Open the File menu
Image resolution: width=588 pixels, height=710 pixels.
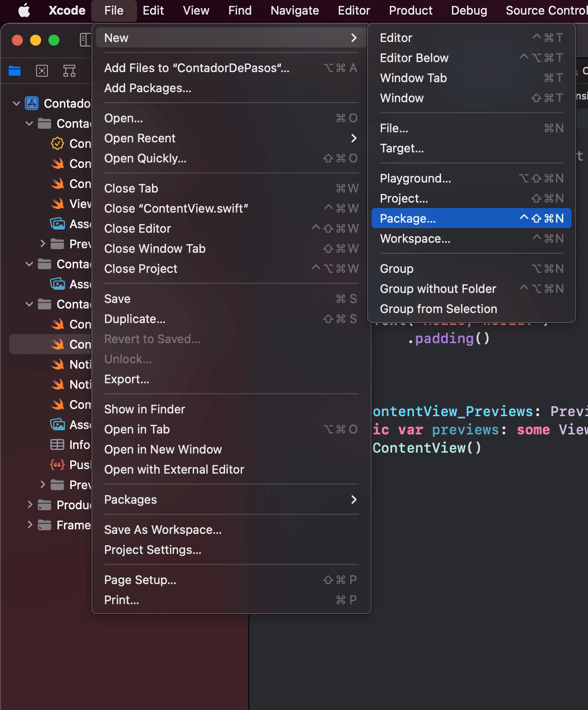pyautogui.click(x=114, y=10)
